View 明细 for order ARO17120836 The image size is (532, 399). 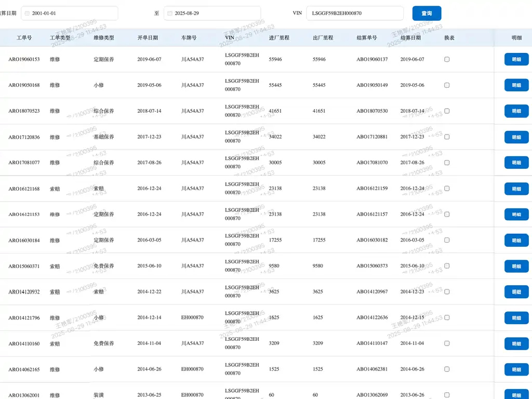tap(516, 137)
